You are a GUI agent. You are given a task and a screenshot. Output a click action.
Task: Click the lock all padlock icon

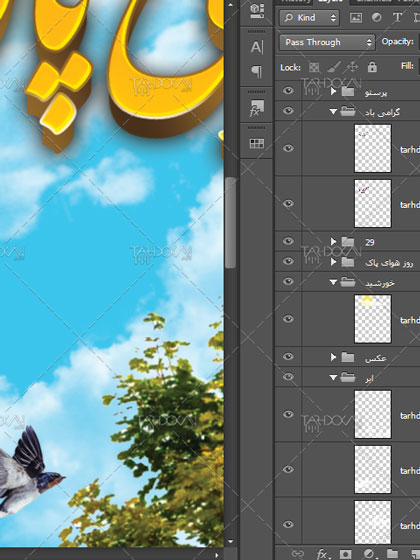pos(372,67)
